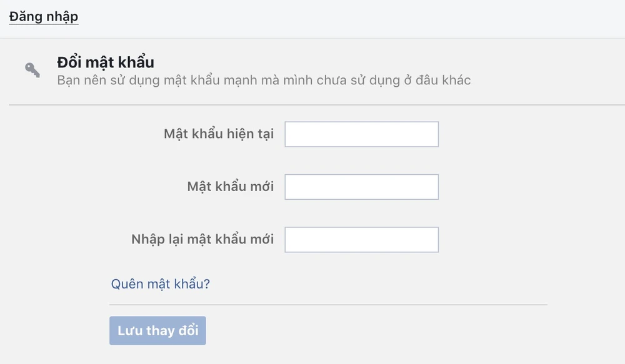625x364 pixels.
Task: Focus the Mật khẩu mới input field
Action: [x=361, y=187]
